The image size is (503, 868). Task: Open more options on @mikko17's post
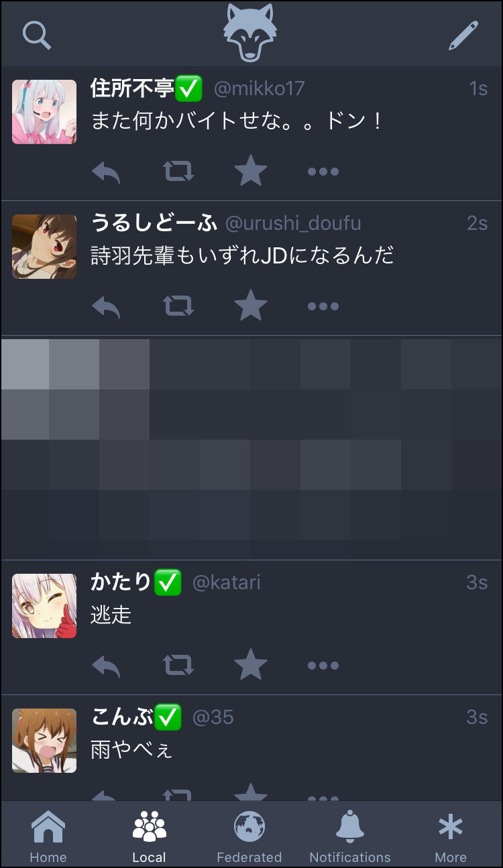pyautogui.click(x=323, y=172)
